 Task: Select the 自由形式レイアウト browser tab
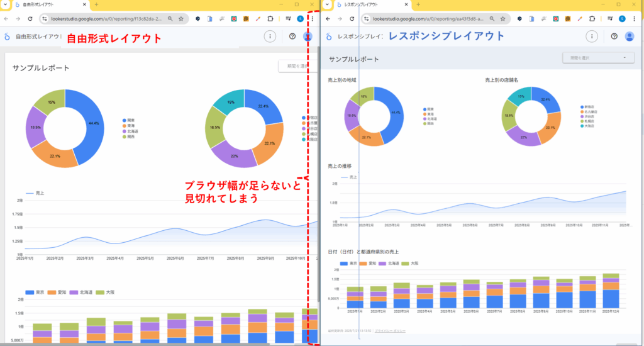pos(51,4)
